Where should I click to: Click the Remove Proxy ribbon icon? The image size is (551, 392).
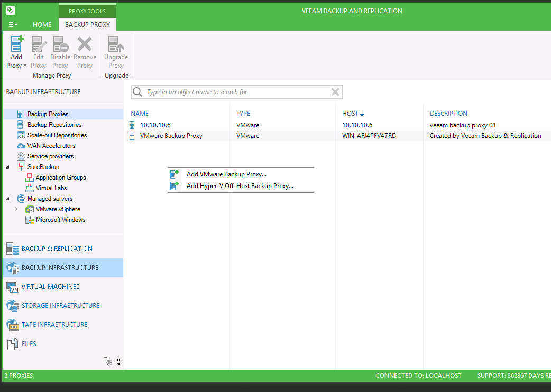(x=85, y=44)
